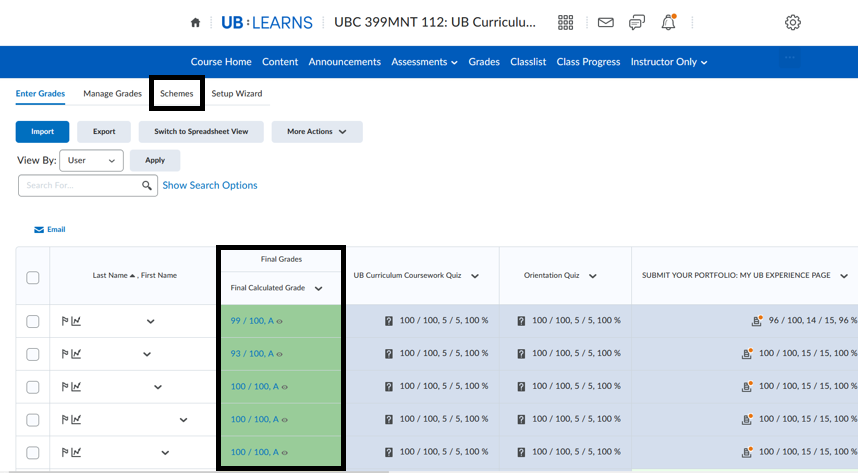Click the home icon beside UB Learns
The height and width of the screenshot is (473, 858).
coord(195,22)
